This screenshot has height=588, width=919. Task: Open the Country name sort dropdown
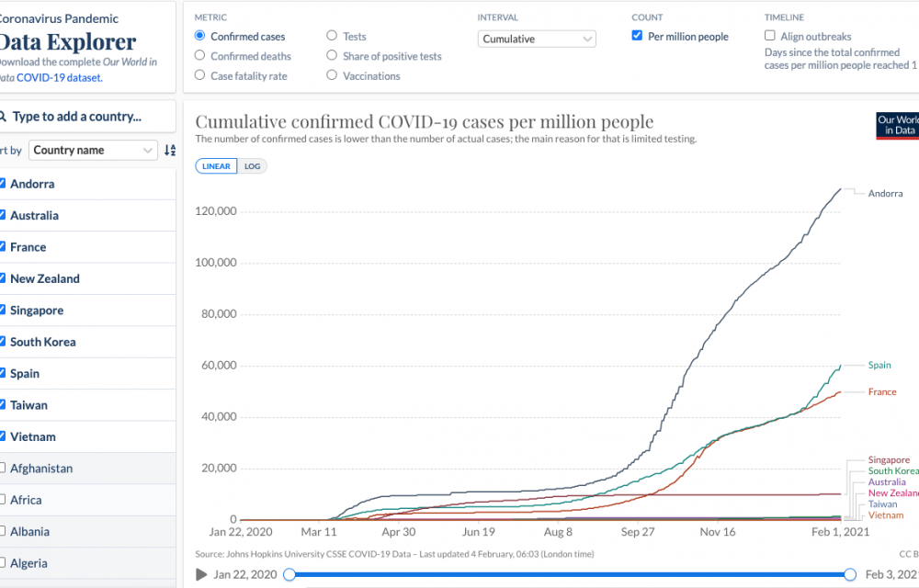tap(94, 150)
